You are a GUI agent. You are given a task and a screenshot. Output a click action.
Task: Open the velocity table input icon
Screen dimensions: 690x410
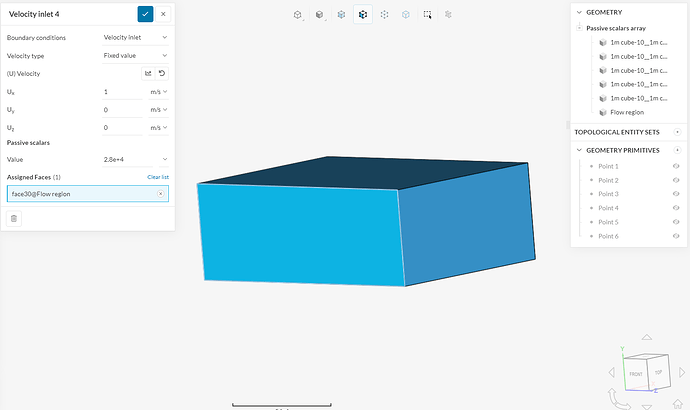148,73
